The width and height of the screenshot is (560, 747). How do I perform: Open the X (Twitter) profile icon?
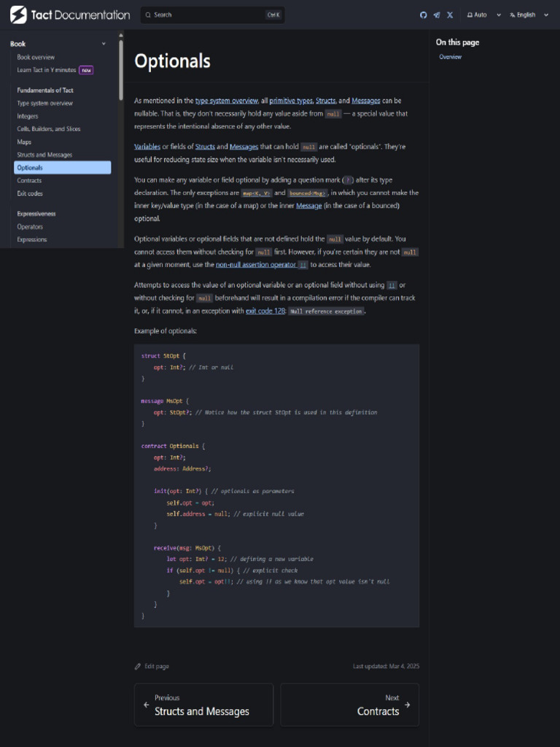[x=449, y=15]
